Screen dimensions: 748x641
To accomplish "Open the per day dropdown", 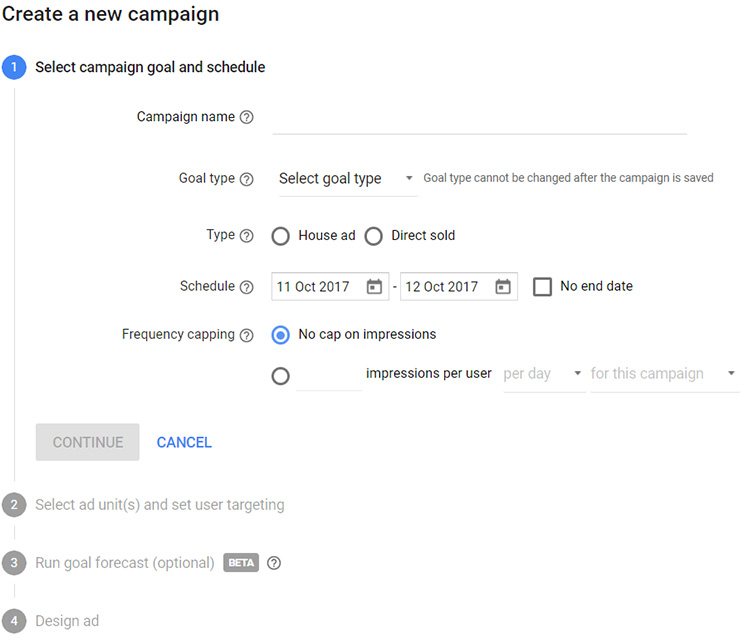I will 544,373.
